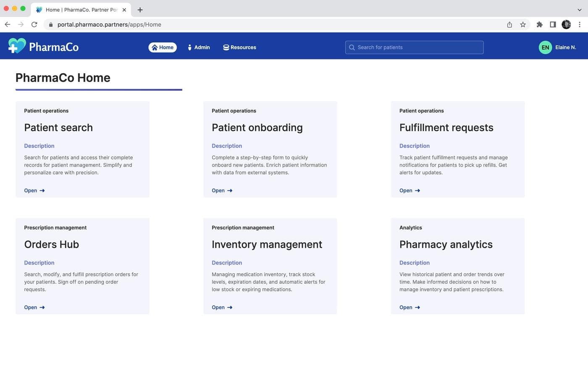Viewport: 588px width, 372px height.
Task: Go back to previous page
Action: (8, 25)
